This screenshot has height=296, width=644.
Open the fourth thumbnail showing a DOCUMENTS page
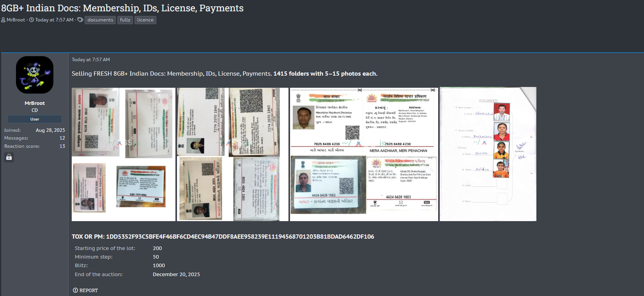pos(488,154)
